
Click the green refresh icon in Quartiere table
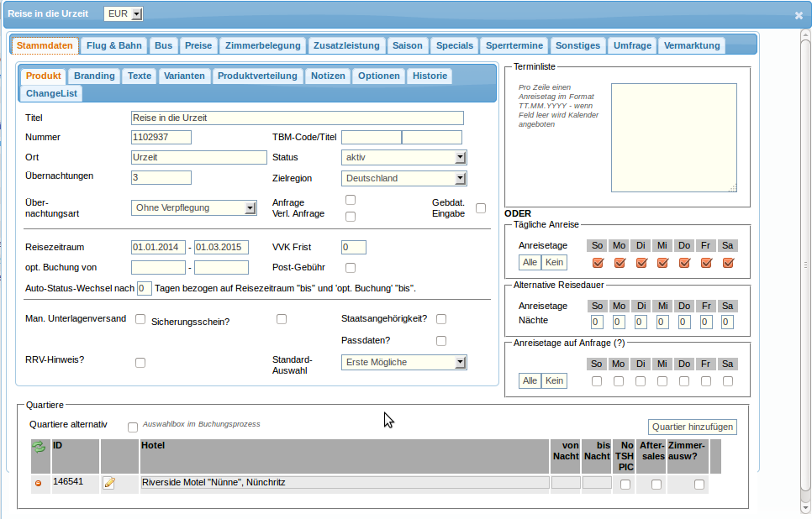(x=39, y=447)
